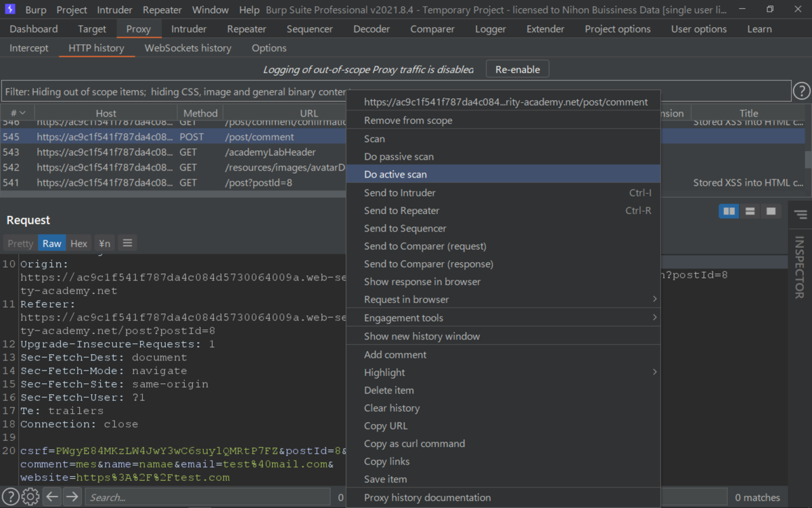Expand the Request in browser submenu

(503, 299)
